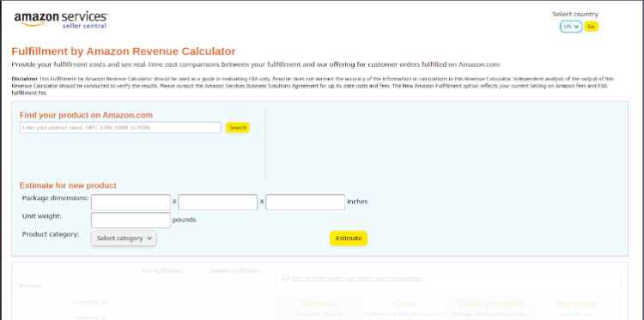This screenshot has height=320, width=644.
Task: Click the yellow Search button
Action: (x=237, y=128)
